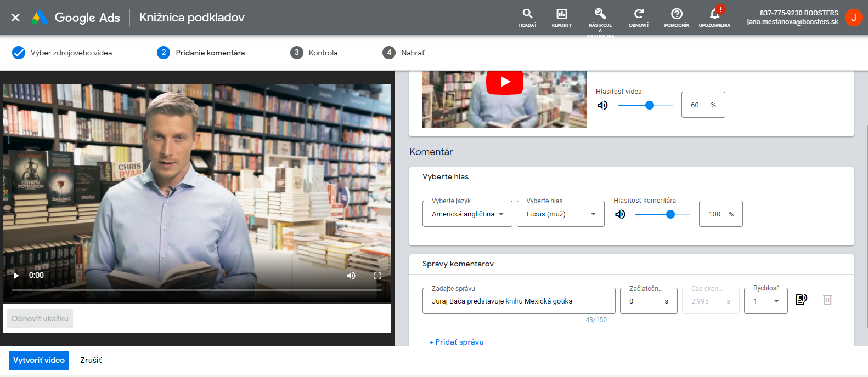868x377 pixels.
Task: Toggle preview player fullscreen icon
Action: (x=377, y=276)
